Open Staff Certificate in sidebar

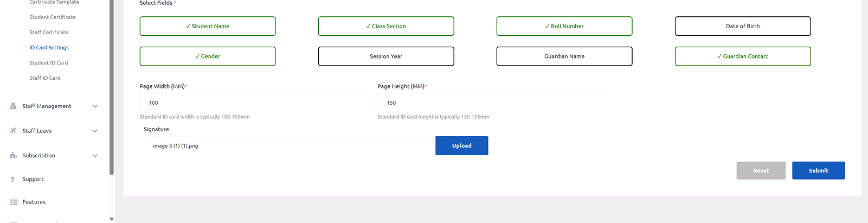49,33
